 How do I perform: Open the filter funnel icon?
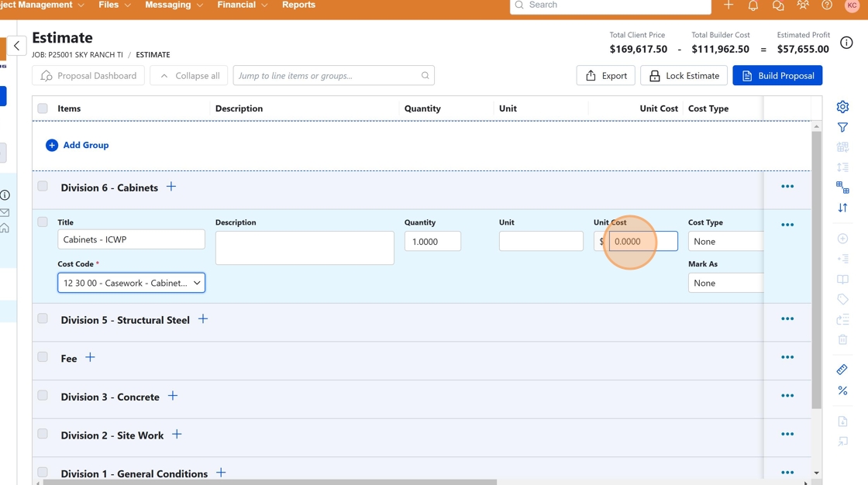point(842,128)
